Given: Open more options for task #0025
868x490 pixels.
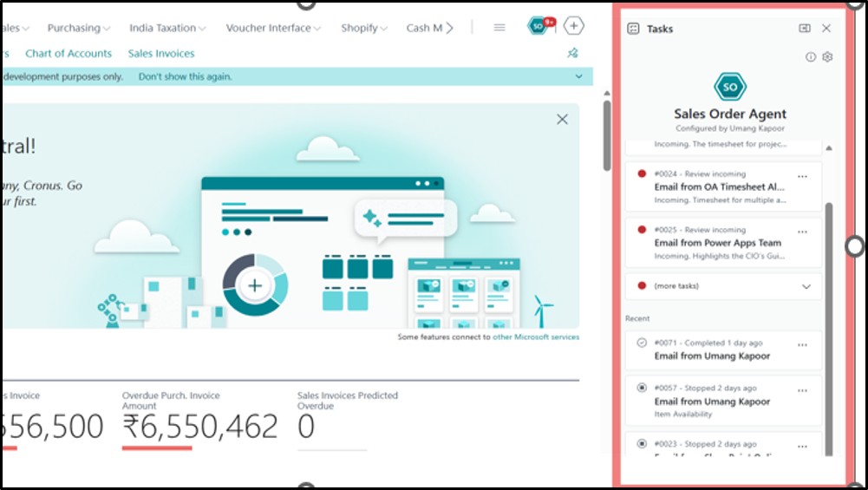Looking at the screenshot, I should pyautogui.click(x=802, y=232).
